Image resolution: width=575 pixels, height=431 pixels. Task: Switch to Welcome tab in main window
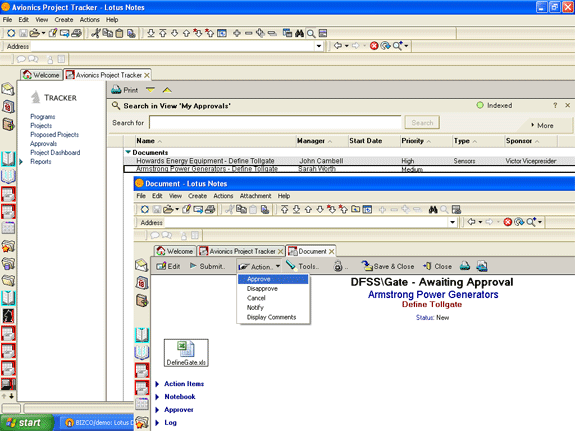click(41, 75)
